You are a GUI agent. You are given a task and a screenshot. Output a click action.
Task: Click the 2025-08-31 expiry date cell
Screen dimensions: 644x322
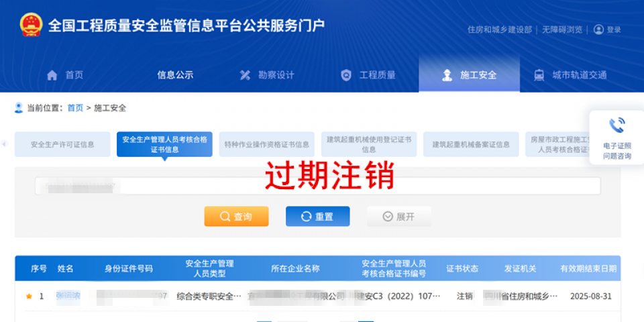(590, 296)
